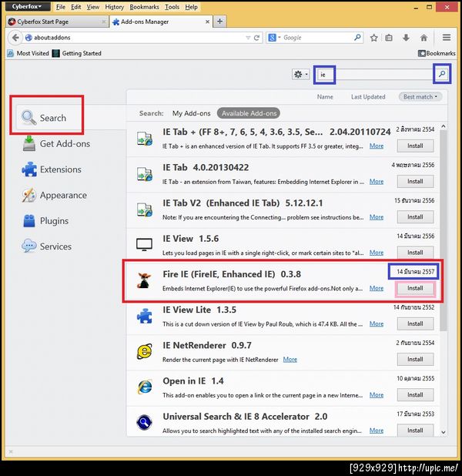Open More link for Open in IE
462x476 pixels.
(376, 395)
